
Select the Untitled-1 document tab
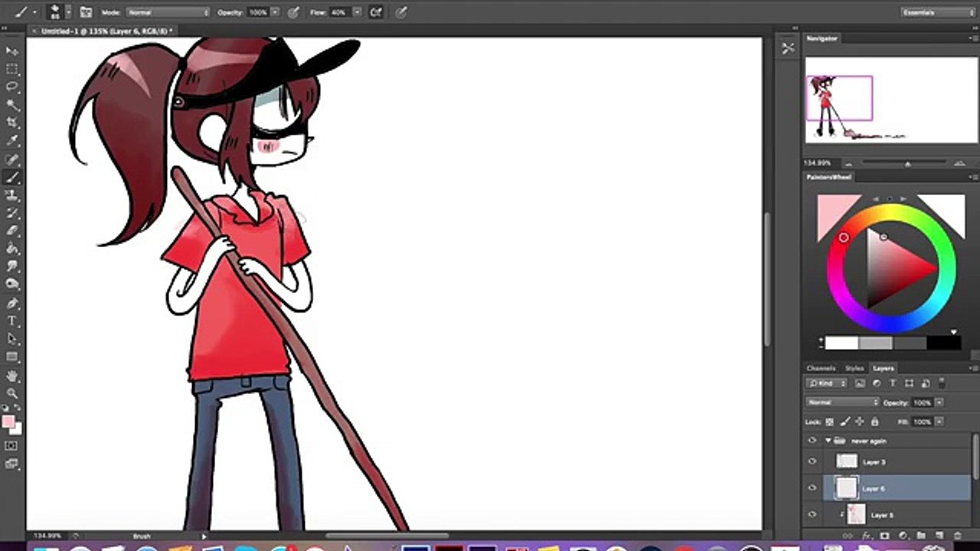pos(102,31)
